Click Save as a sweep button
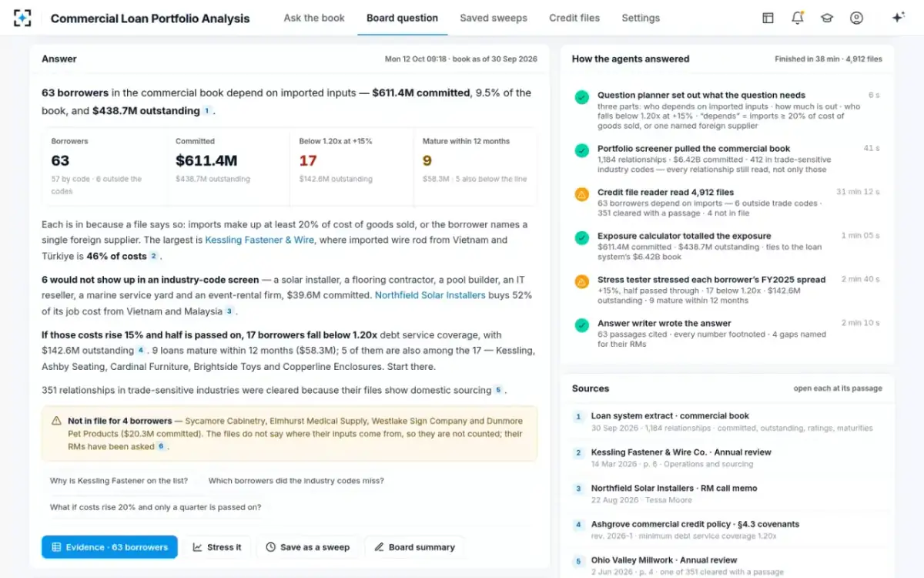Screen dimensions: 924x578 coord(307,547)
